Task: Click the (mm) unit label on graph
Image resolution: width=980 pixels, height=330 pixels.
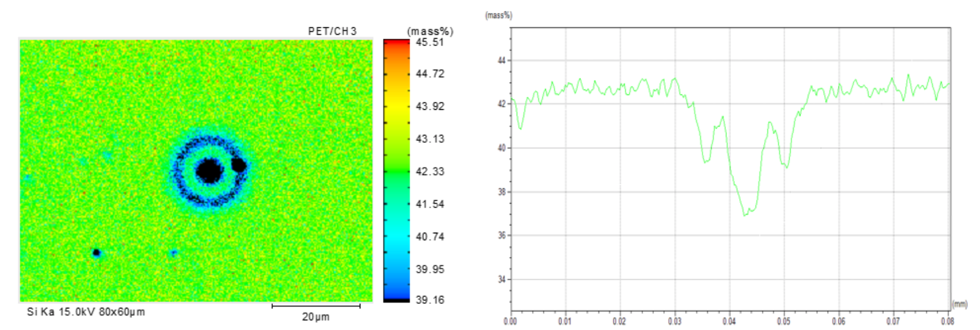Action: pos(960,304)
